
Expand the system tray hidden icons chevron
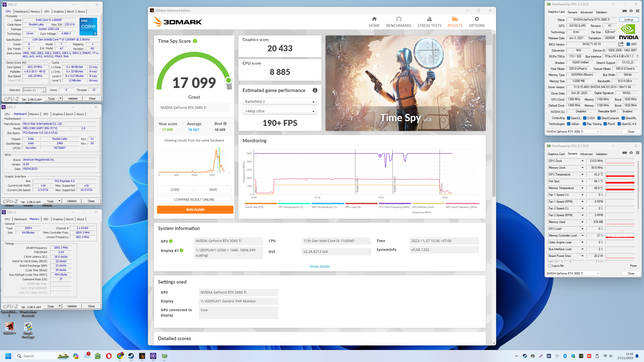pos(516,356)
